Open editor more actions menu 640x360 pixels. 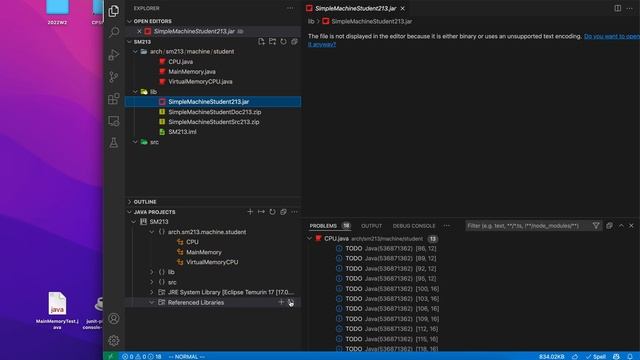629,8
